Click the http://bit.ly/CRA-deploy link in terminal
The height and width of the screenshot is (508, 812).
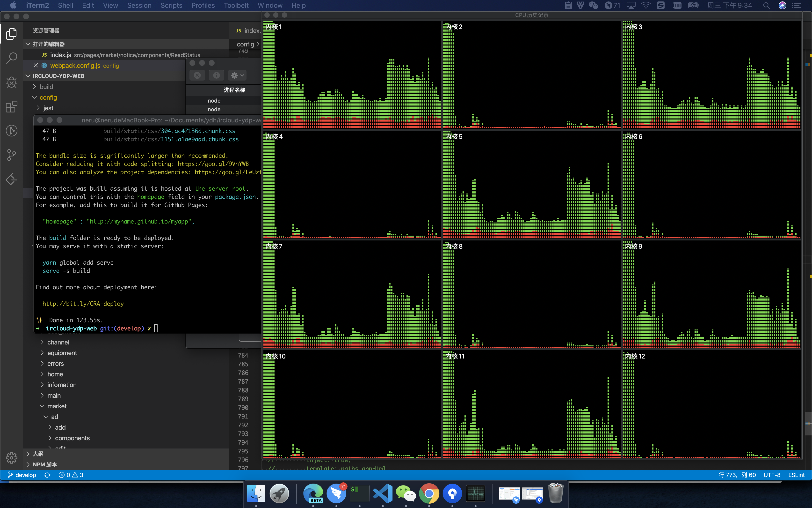pyautogui.click(x=83, y=303)
